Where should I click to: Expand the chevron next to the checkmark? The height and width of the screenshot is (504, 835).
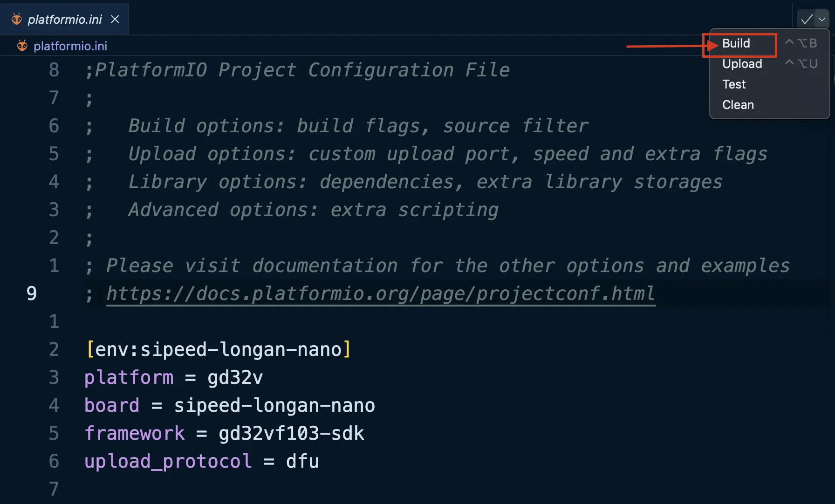pos(822,20)
